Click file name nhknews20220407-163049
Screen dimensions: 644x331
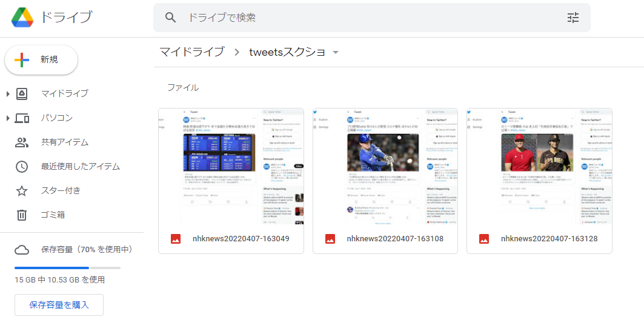241,239
